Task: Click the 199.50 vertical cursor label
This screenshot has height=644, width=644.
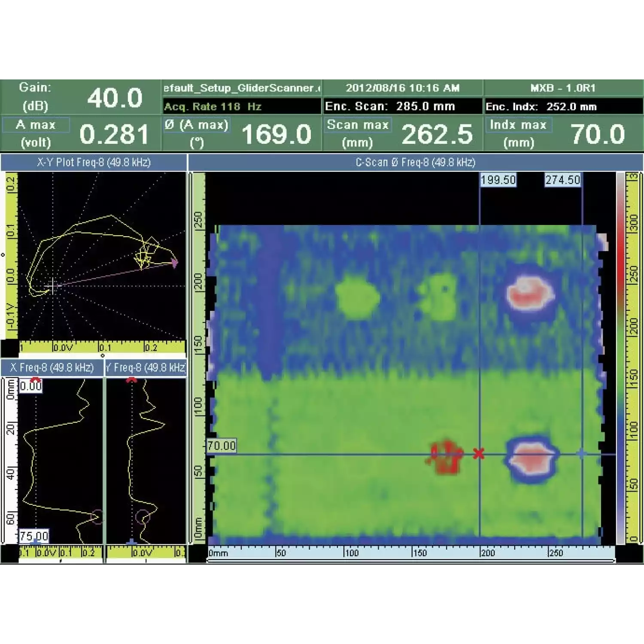Action: point(498,180)
